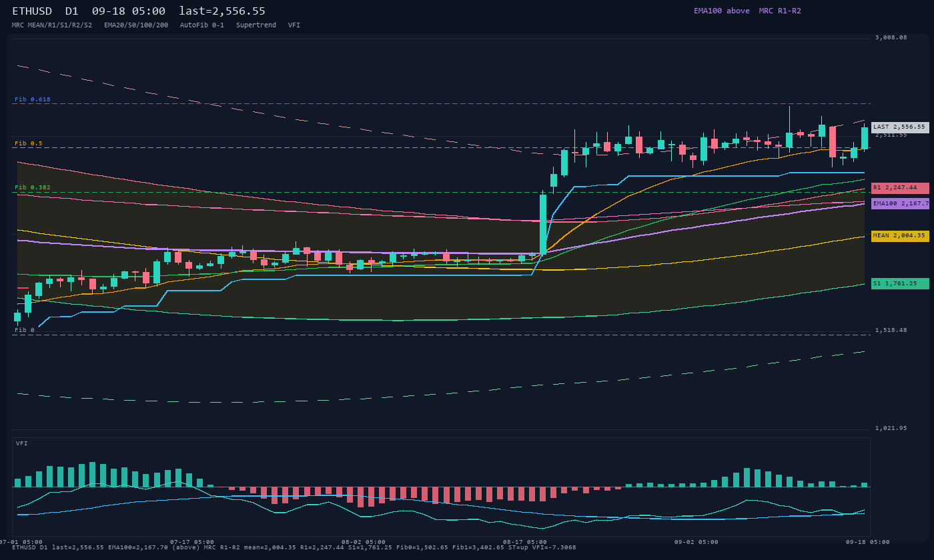
Task: Select the 1,021.95 price axis label
Action: click(891, 428)
